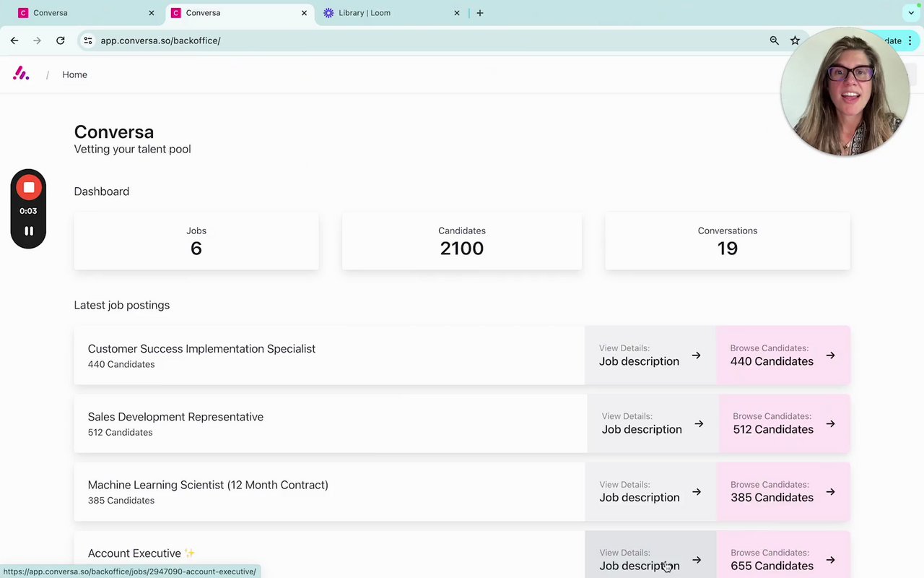This screenshot has width=924, height=578.
Task: Click the address bar URL
Action: pyautogui.click(x=160, y=40)
